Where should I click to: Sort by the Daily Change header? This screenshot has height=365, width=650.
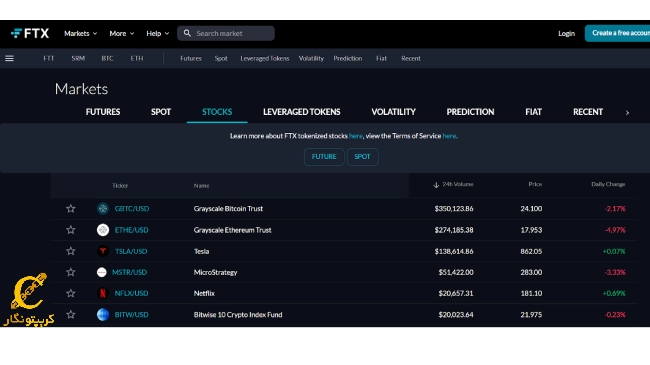pos(608,184)
